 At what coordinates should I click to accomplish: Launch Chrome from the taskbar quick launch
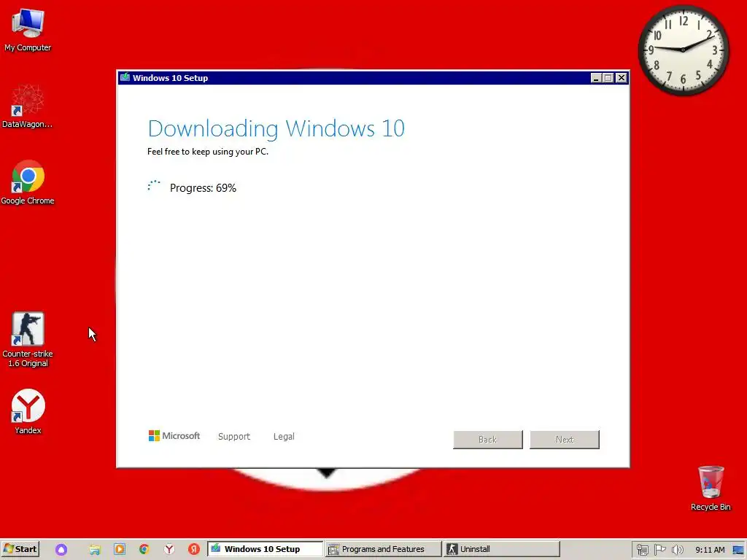[x=144, y=550]
